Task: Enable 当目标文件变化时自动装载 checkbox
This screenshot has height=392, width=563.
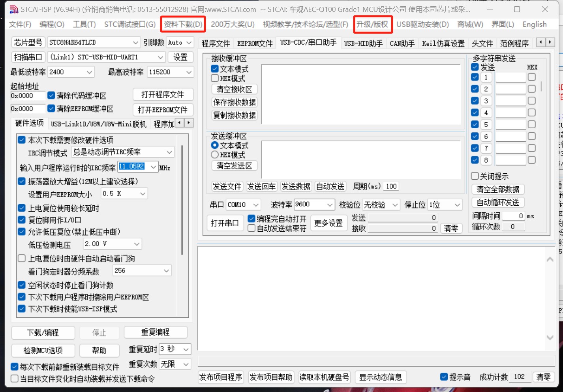Action: pyautogui.click(x=15, y=379)
